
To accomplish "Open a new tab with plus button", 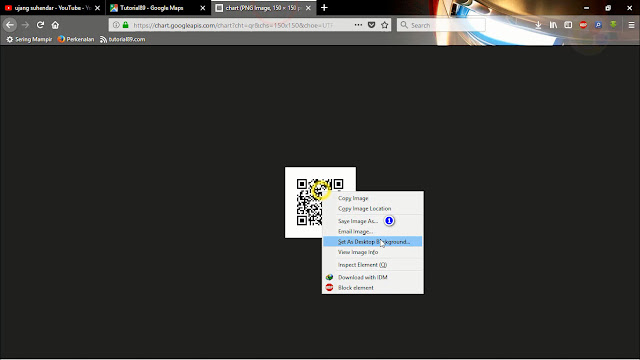I will click(324, 8).
